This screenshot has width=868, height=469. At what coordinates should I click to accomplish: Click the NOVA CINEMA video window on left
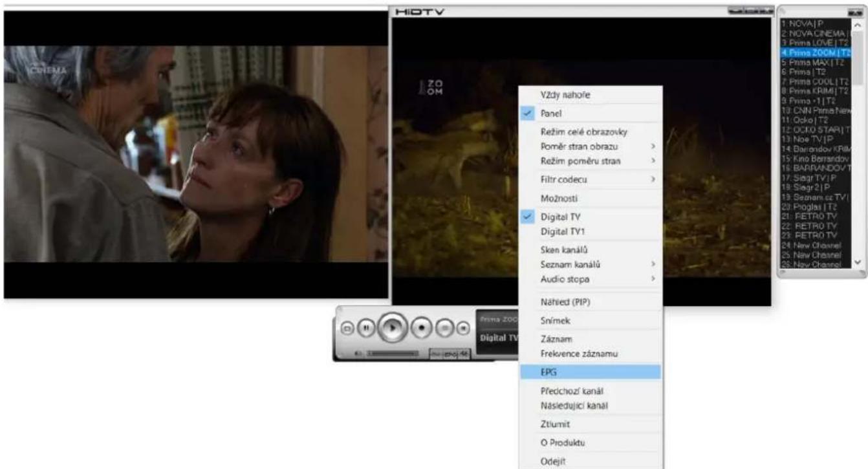(x=196, y=153)
